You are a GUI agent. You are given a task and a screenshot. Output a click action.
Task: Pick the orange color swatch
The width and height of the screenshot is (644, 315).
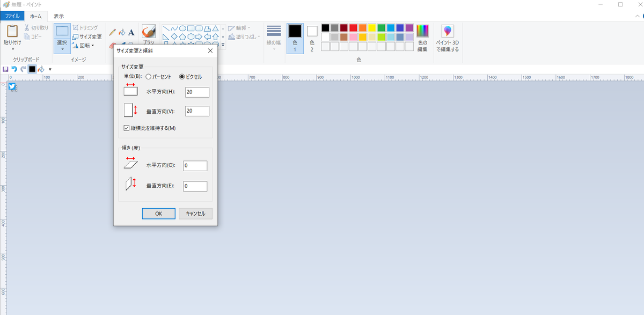(x=363, y=28)
